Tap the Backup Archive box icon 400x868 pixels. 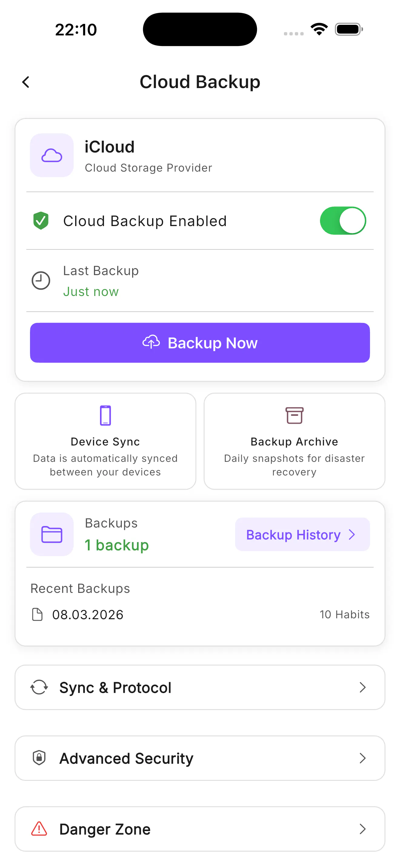tap(295, 416)
